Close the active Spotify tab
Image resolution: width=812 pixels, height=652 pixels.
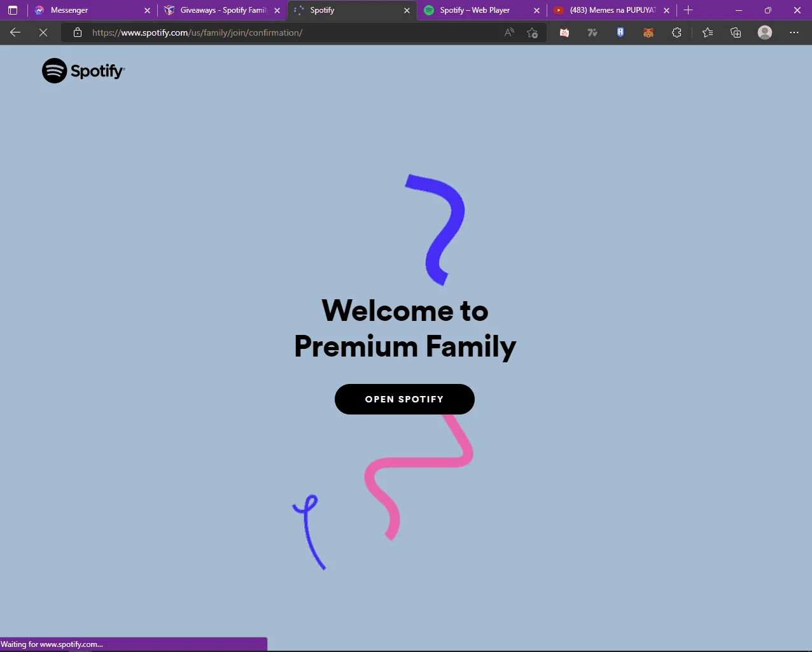(407, 10)
